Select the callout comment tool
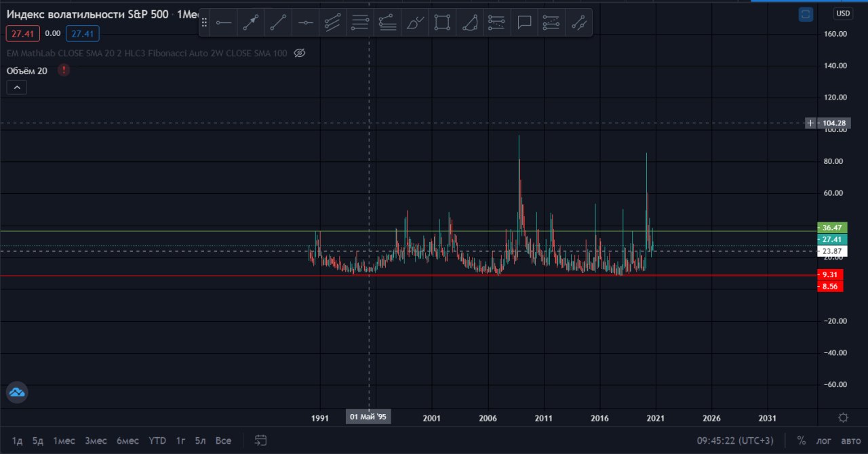This screenshot has height=454, width=868. pyautogui.click(x=524, y=22)
